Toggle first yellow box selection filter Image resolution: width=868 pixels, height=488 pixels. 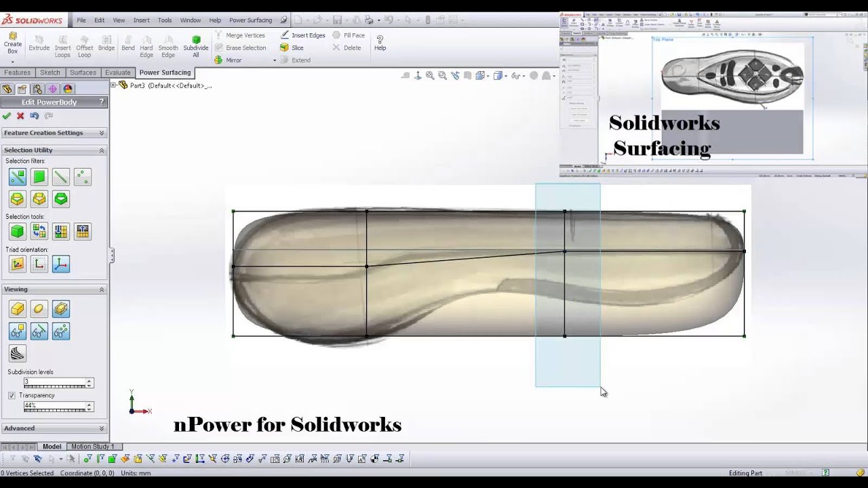point(18,199)
